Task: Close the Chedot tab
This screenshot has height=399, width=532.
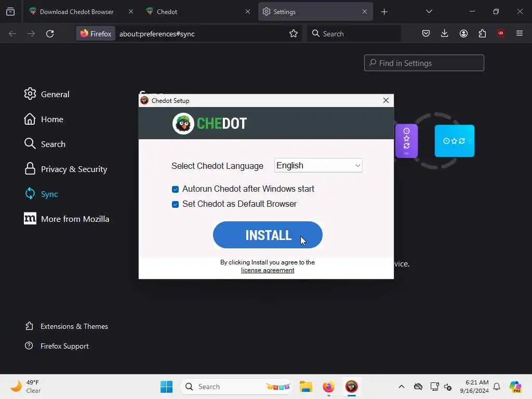Action: (248, 11)
